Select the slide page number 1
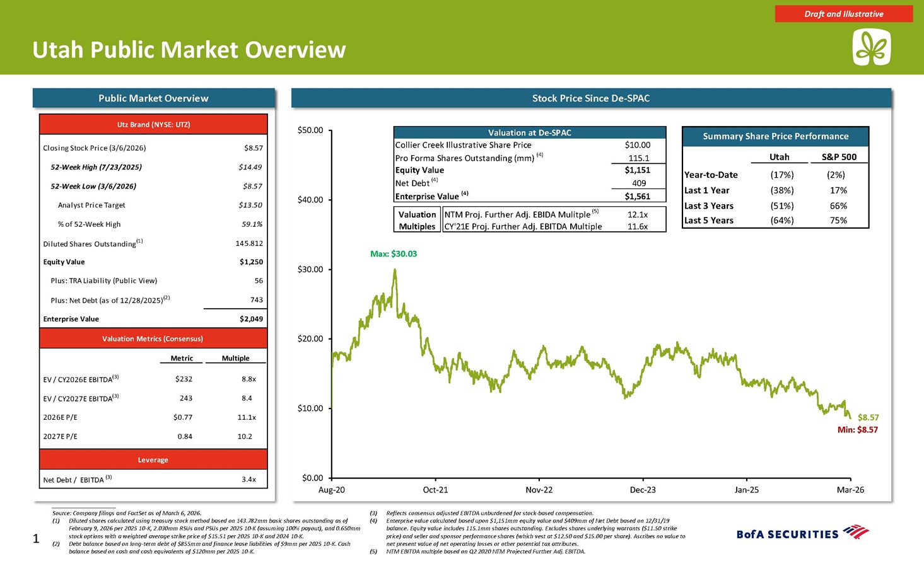The height and width of the screenshot is (561, 924). pos(36,539)
